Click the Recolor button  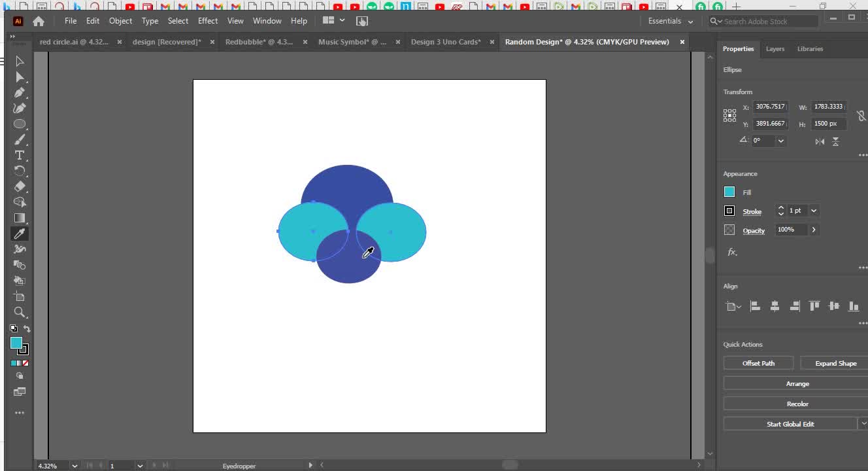coord(797,404)
